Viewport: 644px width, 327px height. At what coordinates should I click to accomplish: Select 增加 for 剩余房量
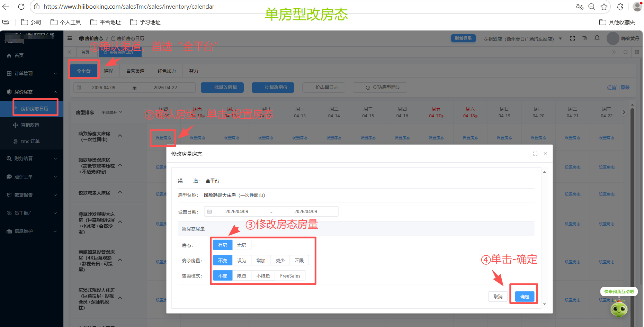tap(260, 260)
